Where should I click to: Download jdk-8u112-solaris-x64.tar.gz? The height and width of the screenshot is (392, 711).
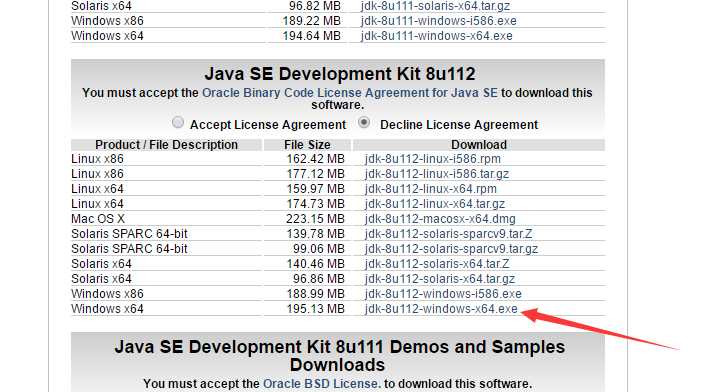(440, 279)
